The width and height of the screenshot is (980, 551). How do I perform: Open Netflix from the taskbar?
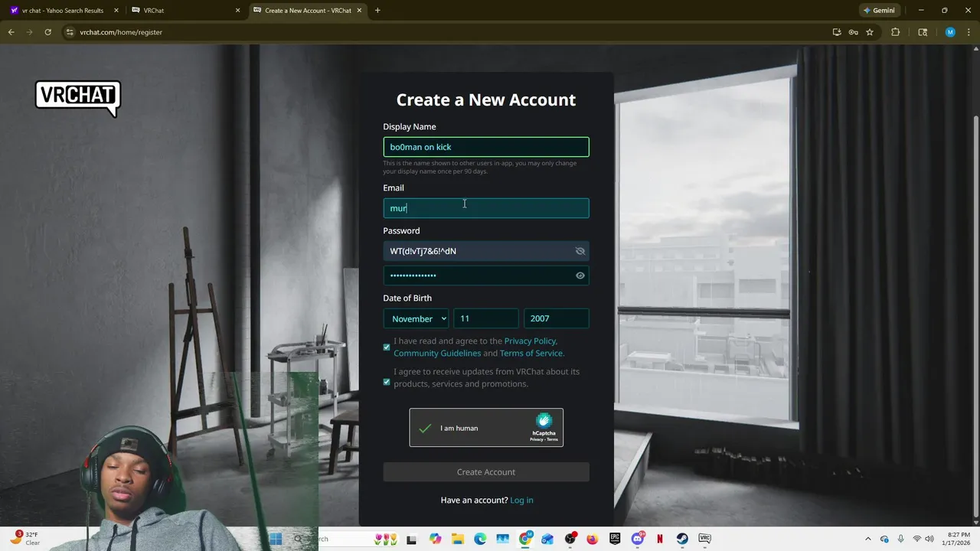(x=659, y=540)
